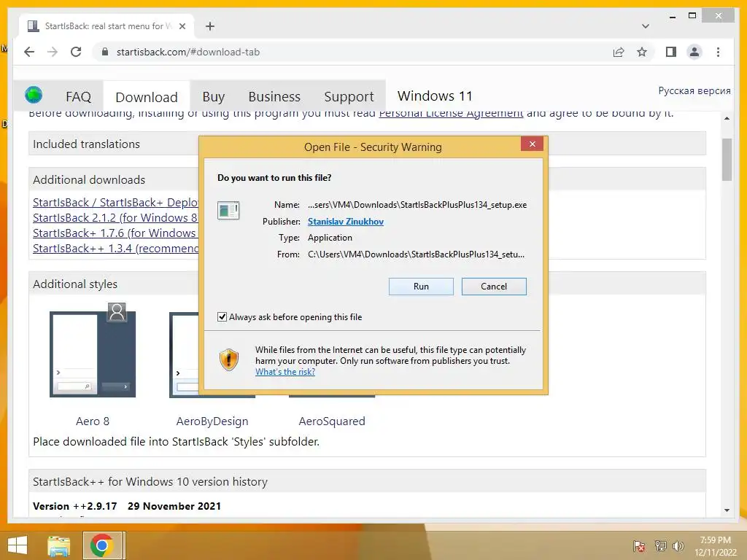This screenshot has width=747, height=560.
Task: Open the network tray icon
Action: coord(660,545)
